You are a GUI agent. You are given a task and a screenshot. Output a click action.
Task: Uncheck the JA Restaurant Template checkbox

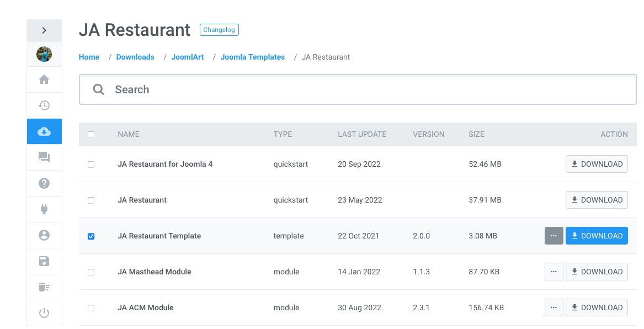(x=91, y=236)
